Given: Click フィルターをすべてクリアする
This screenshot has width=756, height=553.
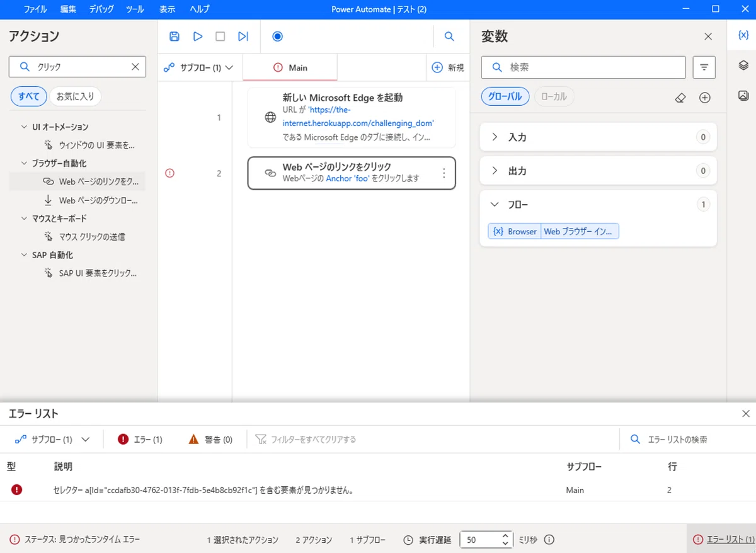Looking at the screenshot, I should (x=306, y=440).
